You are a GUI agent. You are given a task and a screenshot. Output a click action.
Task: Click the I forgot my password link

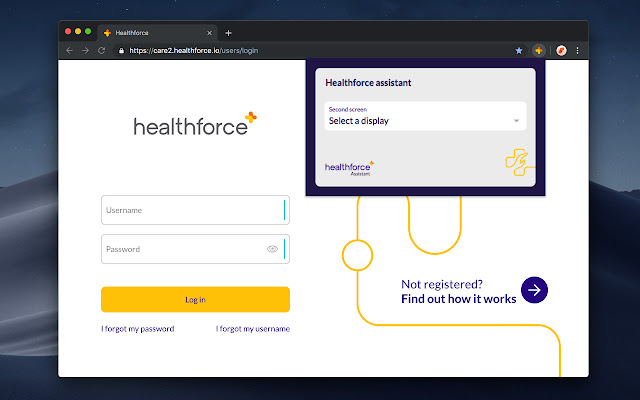138,329
